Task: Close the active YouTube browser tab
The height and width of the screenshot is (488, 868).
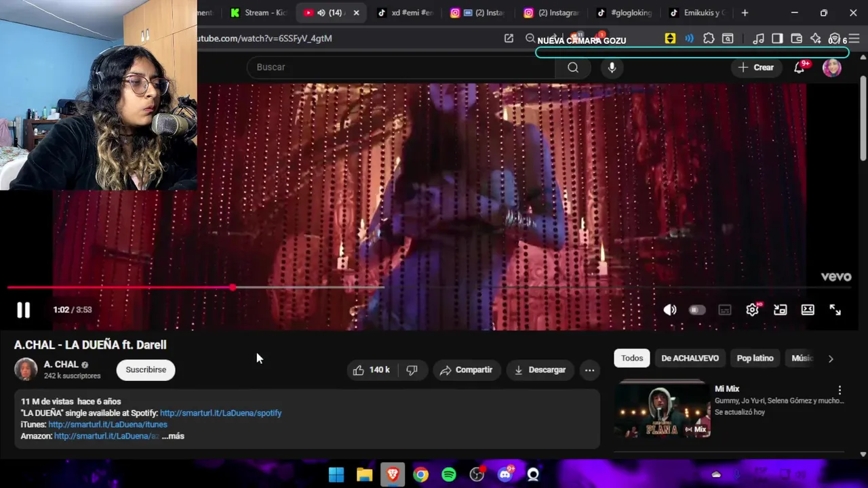Action: click(356, 13)
